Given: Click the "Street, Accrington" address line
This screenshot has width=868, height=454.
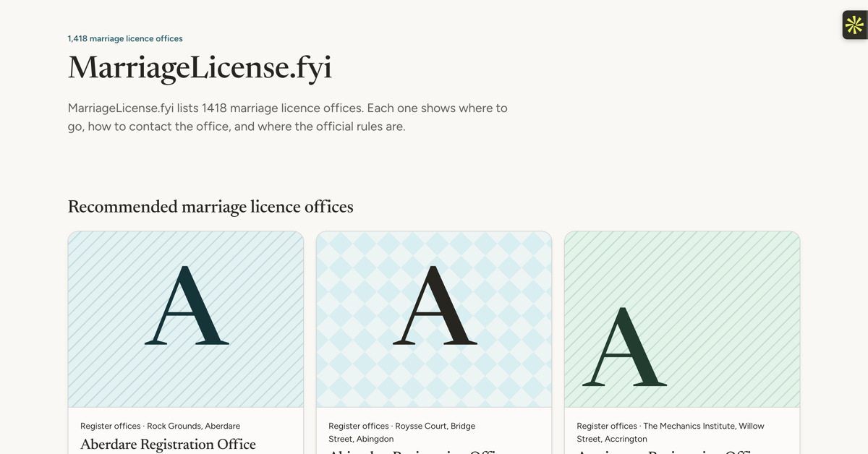Looking at the screenshot, I should 612,439.
